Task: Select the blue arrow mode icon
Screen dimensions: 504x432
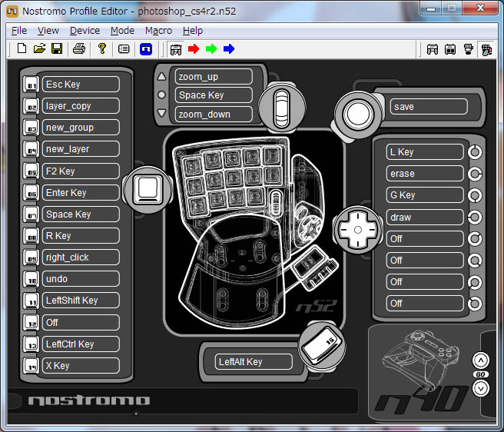Action: point(229,49)
